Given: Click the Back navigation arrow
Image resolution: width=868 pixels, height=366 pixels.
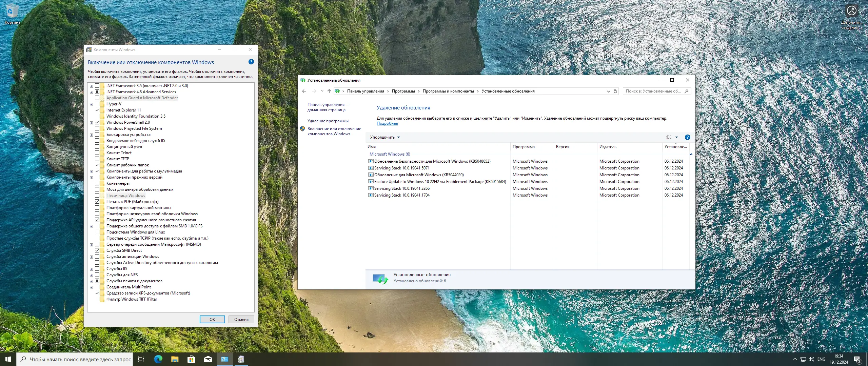Looking at the screenshot, I should coord(304,91).
